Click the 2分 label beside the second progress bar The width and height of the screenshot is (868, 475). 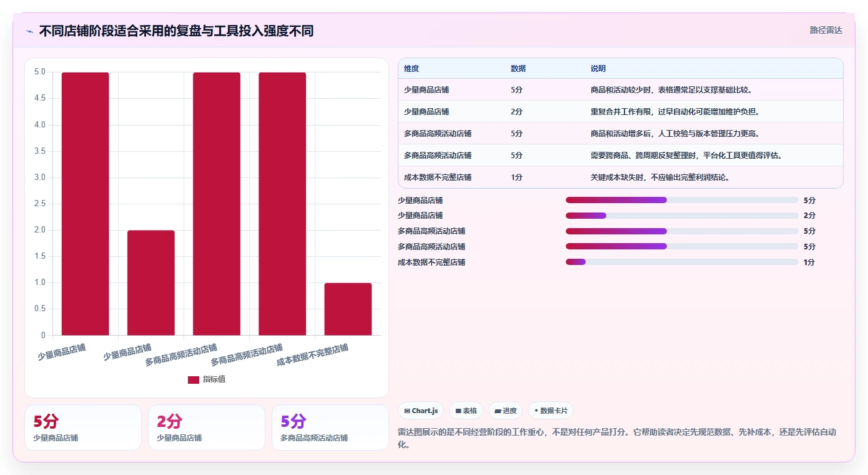(x=809, y=216)
